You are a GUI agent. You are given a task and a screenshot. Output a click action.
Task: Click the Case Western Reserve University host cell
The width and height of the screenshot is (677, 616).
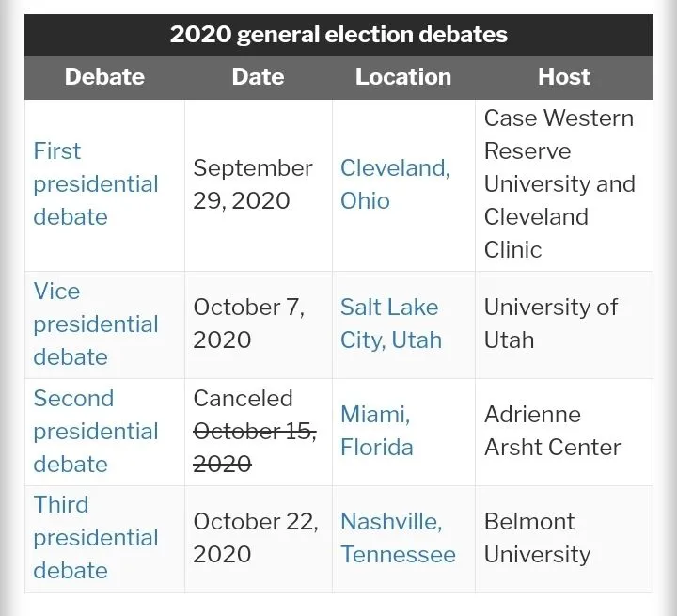559,184
